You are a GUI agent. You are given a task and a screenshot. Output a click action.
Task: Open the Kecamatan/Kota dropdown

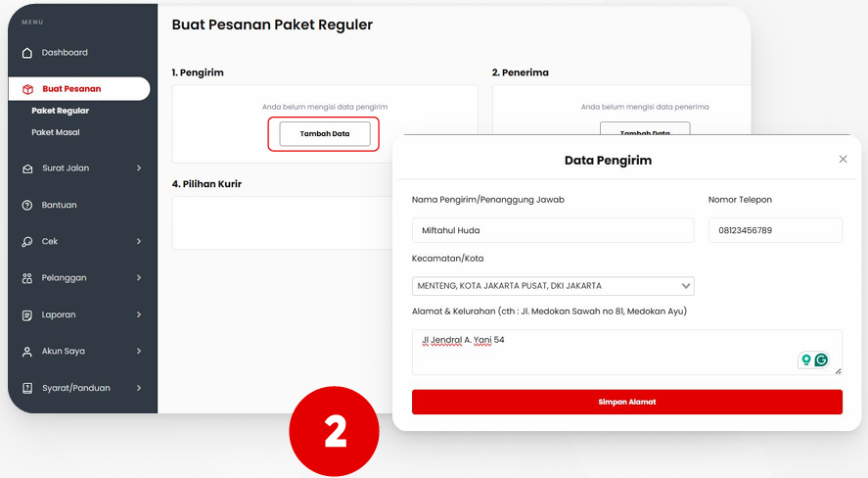click(x=553, y=286)
